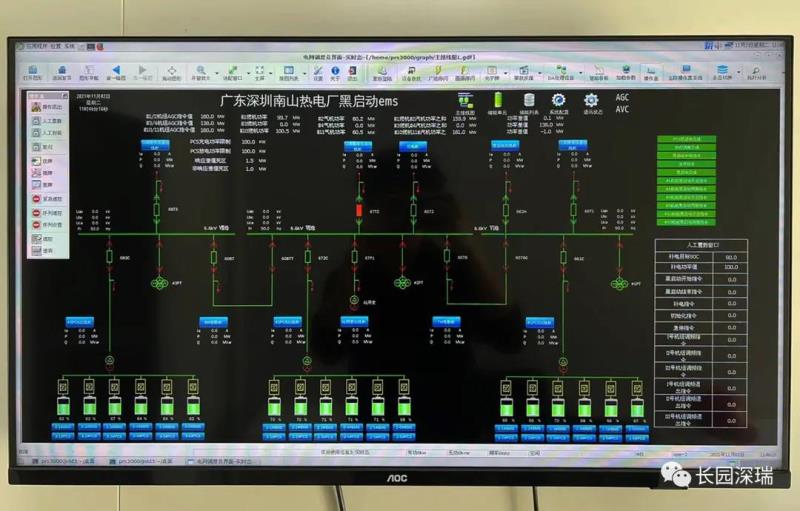Screen dimensions: 800x511
Task: Open the database 储能列表 icon
Action: 530,100
